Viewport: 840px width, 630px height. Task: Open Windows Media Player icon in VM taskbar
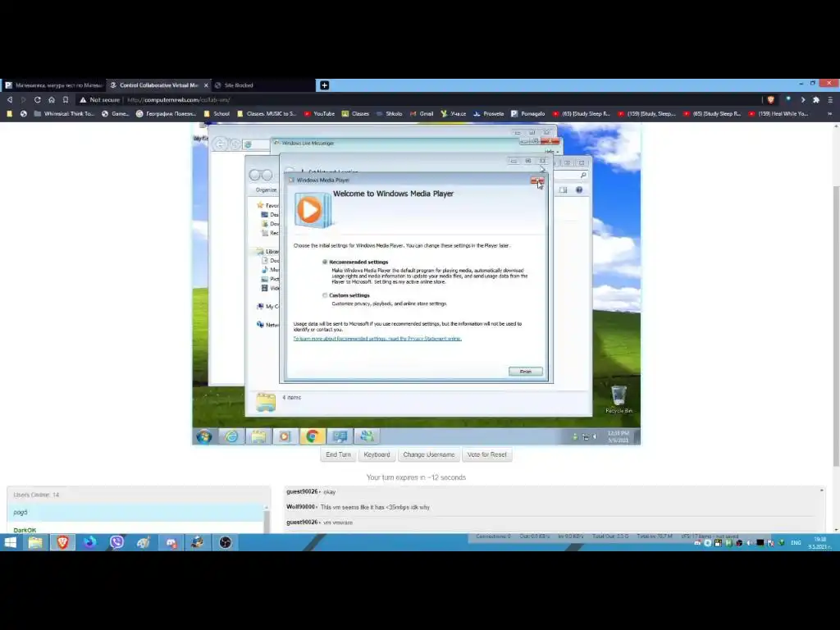[x=285, y=436]
